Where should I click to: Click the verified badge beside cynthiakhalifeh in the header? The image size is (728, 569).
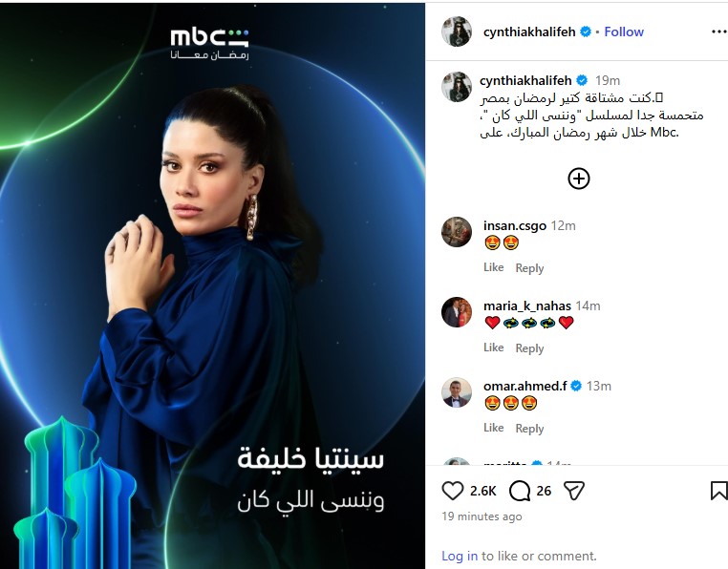[586, 32]
